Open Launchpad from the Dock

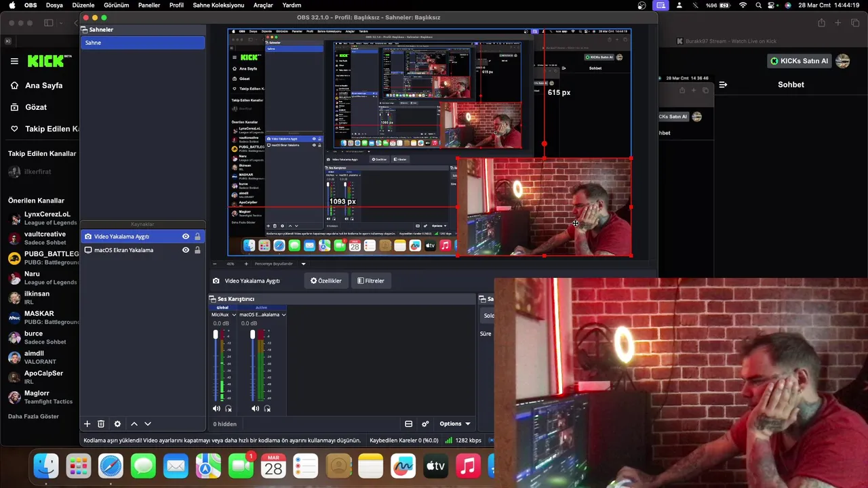tap(79, 466)
